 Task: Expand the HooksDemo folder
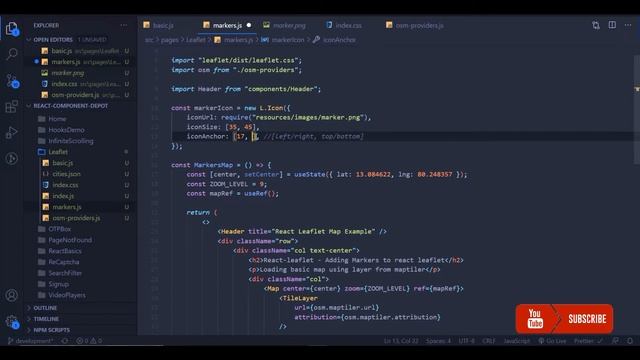click(x=66, y=130)
